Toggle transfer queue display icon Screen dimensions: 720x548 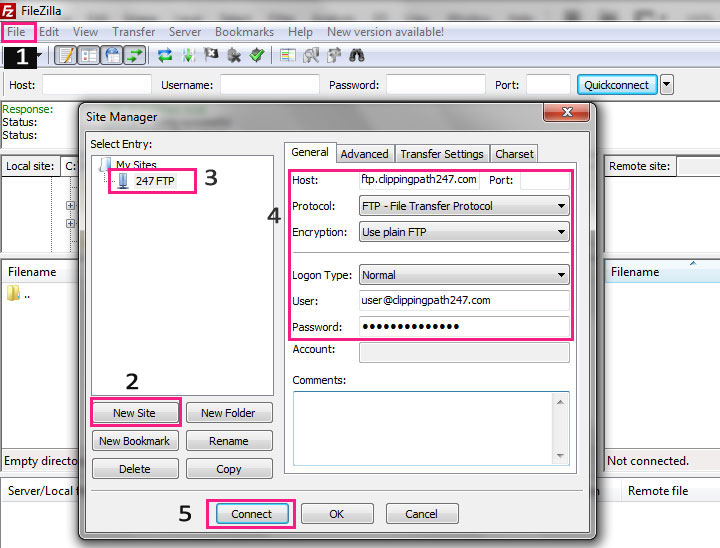click(x=135, y=56)
